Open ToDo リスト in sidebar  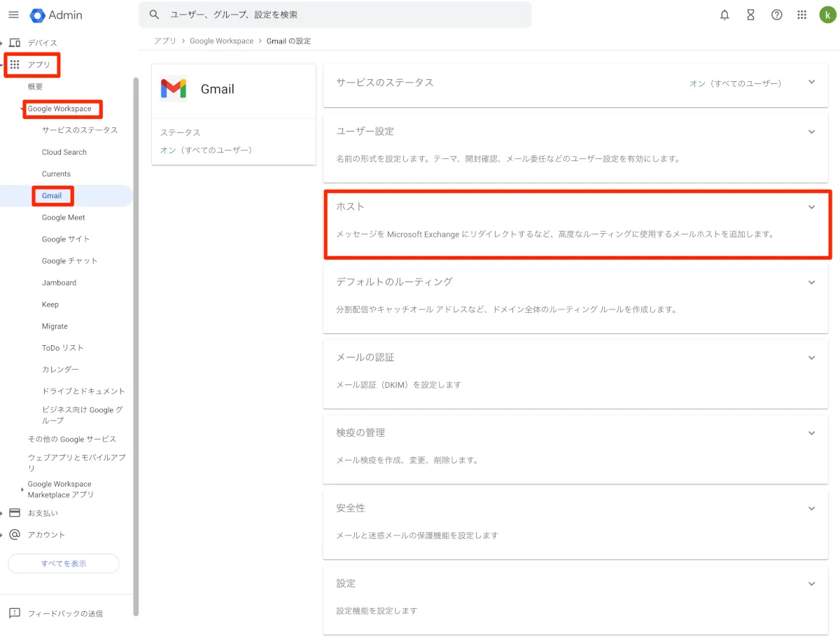(63, 348)
